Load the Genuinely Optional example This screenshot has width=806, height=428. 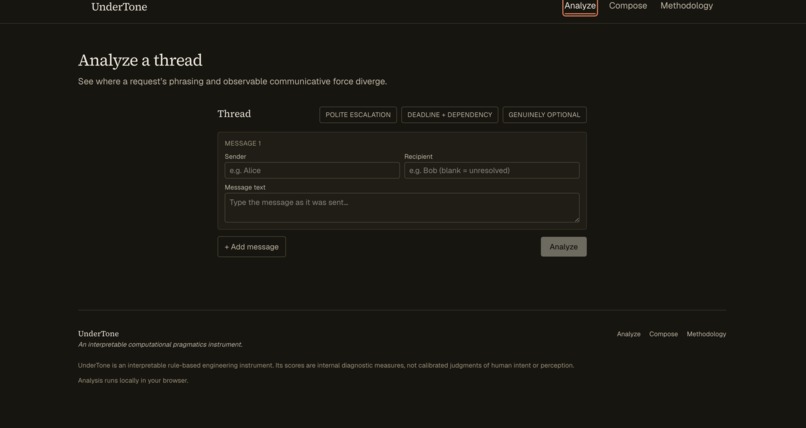click(544, 115)
